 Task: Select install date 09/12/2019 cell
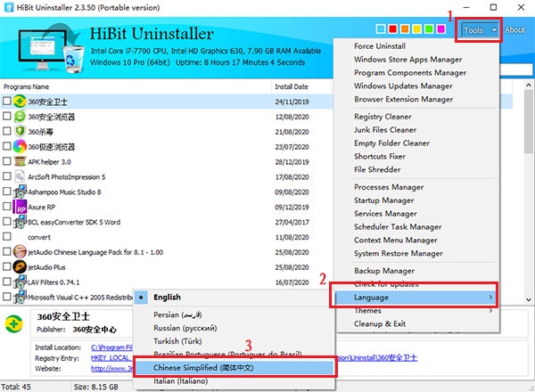point(292,208)
